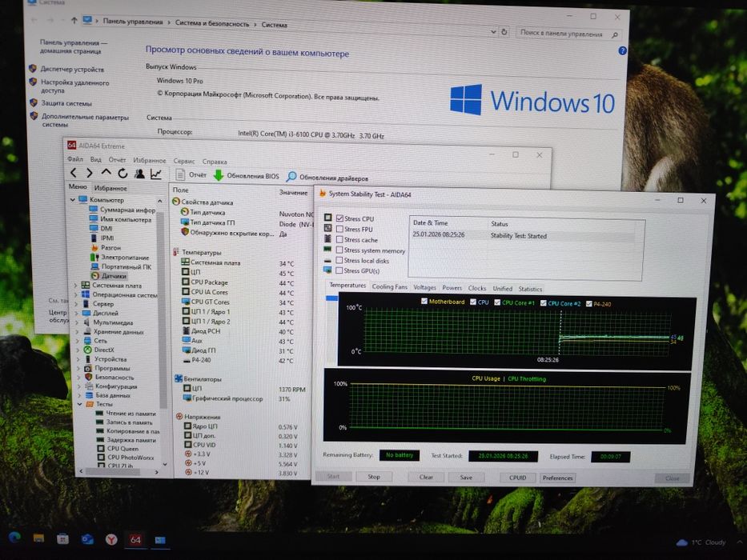Enable Stress local disks checkbox
Viewport: 747px width, 560px height.
coord(339,261)
